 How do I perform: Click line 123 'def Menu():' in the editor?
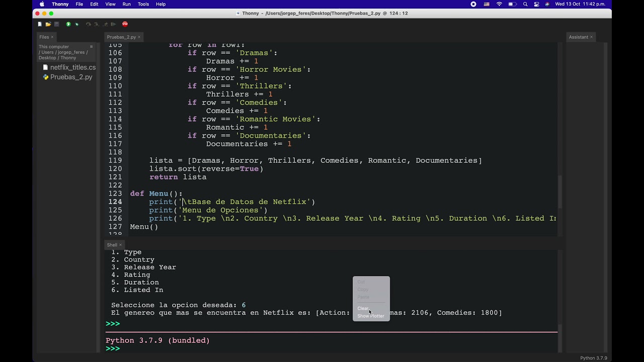(156, 194)
